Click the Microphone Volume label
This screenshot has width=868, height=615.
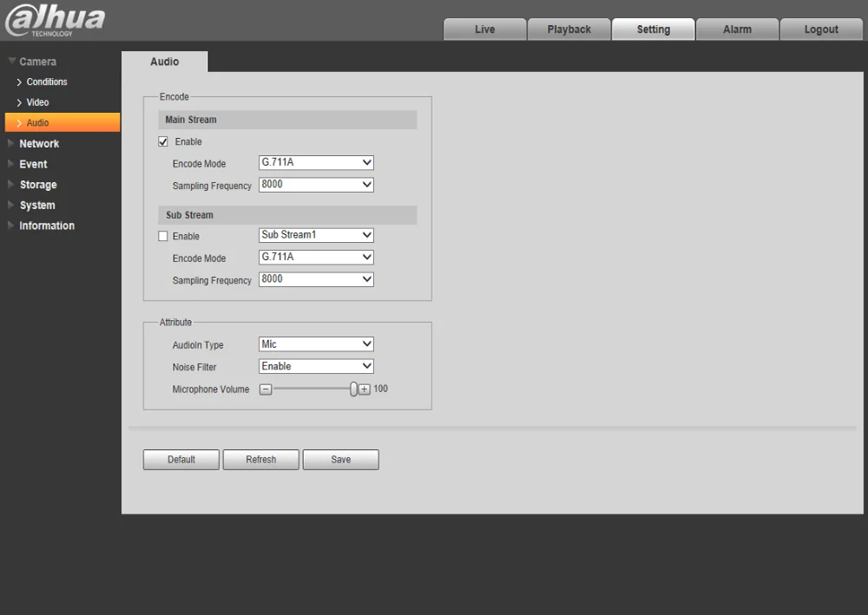click(x=211, y=389)
